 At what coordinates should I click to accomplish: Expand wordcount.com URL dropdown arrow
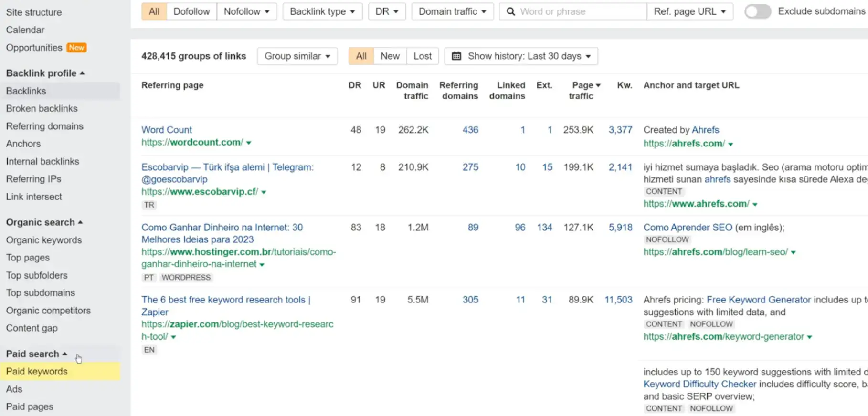(x=249, y=143)
